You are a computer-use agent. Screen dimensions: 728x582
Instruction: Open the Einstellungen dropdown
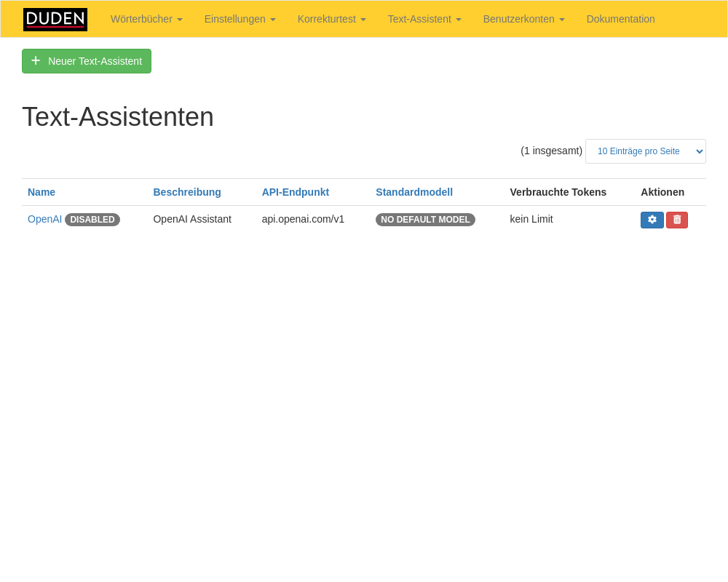click(x=240, y=20)
